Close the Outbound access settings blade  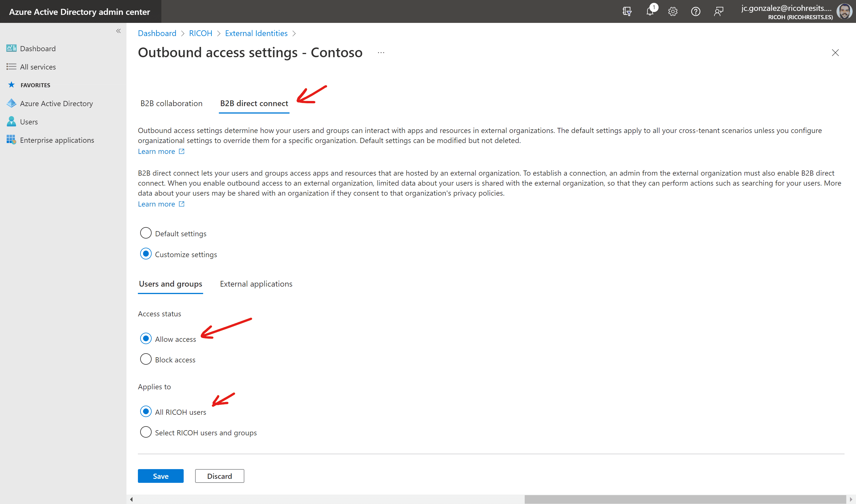pyautogui.click(x=835, y=53)
